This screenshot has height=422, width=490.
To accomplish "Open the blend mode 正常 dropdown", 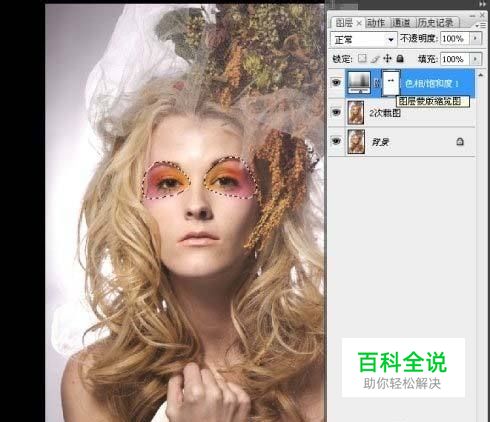I will pos(363,40).
